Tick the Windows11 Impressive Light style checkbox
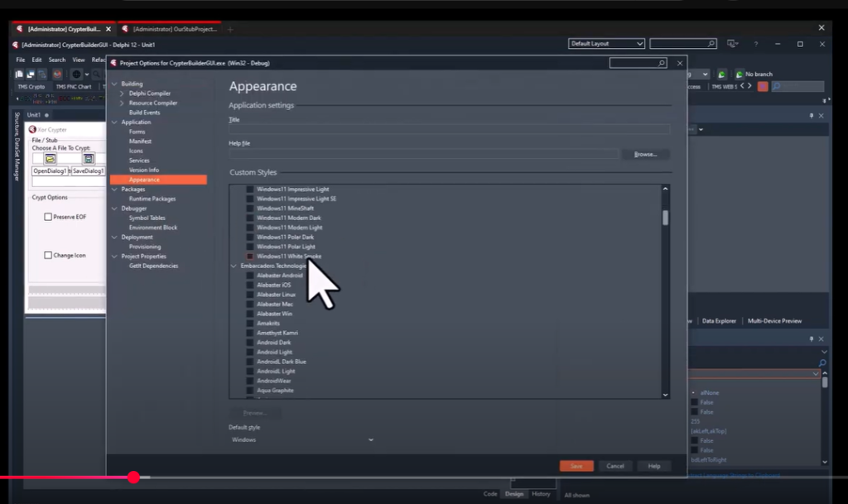 250,189
